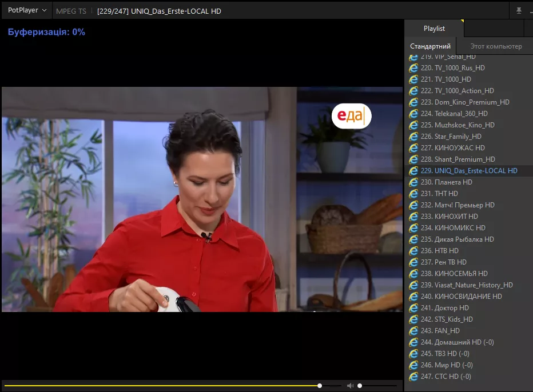
Task: Select the Стандартний playlist tab
Action: [x=430, y=46]
